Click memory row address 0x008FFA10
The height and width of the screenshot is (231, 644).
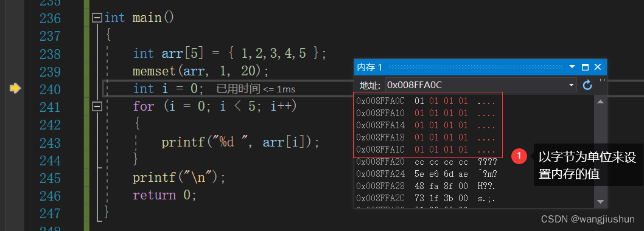(380, 113)
